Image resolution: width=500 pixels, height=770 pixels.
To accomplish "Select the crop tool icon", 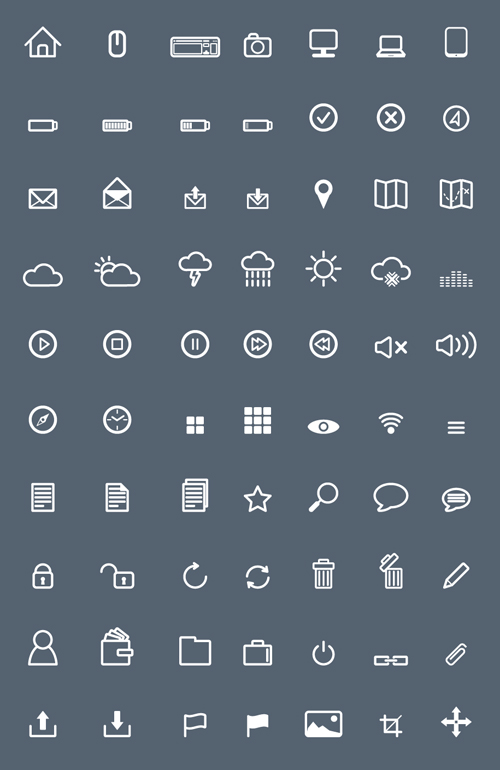I will click(391, 725).
